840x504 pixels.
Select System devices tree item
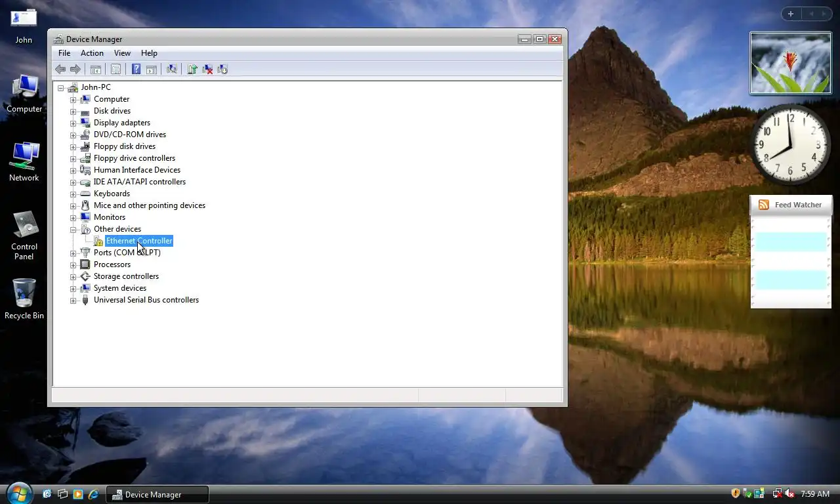click(x=119, y=288)
